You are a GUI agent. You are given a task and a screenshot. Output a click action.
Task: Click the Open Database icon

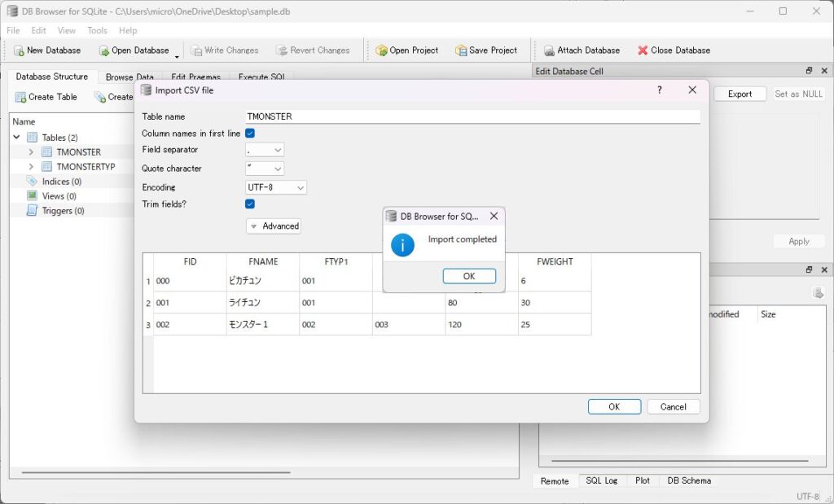[x=103, y=50]
